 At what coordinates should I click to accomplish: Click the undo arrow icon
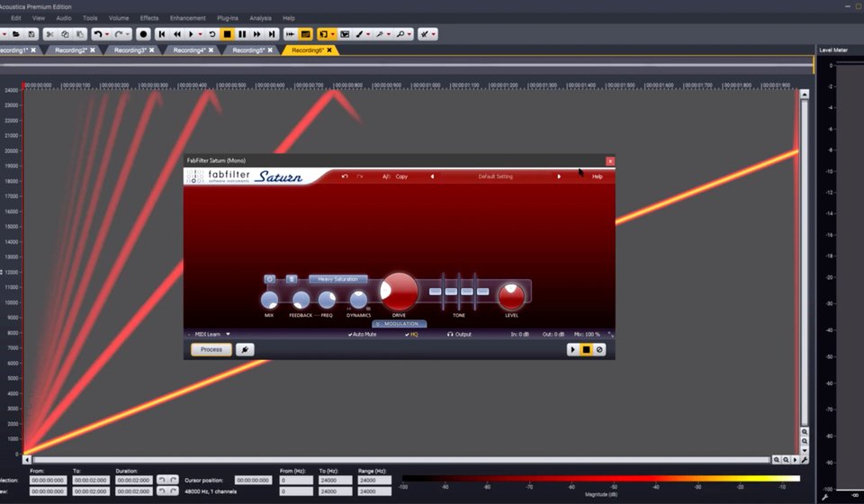97,34
